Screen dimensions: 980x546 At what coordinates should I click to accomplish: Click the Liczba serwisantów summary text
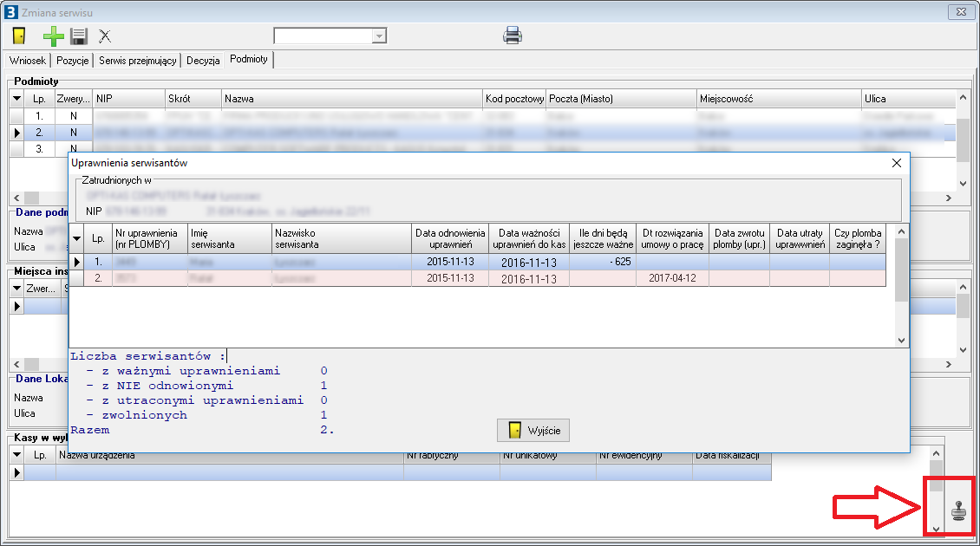point(147,356)
